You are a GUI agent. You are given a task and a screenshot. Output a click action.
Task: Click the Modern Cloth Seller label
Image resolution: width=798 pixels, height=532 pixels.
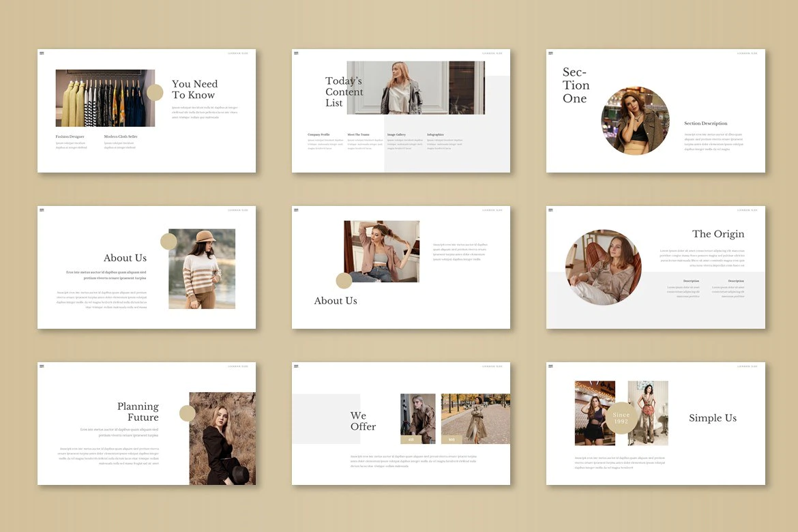coord(121,136)
